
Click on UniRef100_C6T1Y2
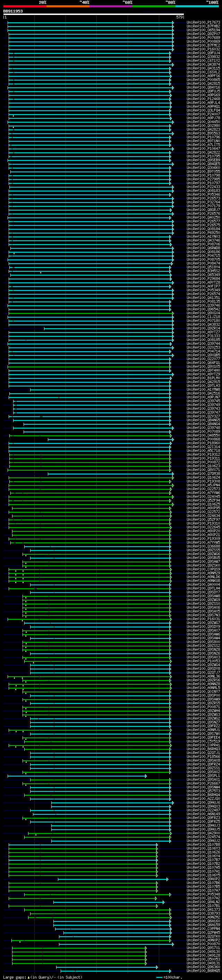pos(203,60)
